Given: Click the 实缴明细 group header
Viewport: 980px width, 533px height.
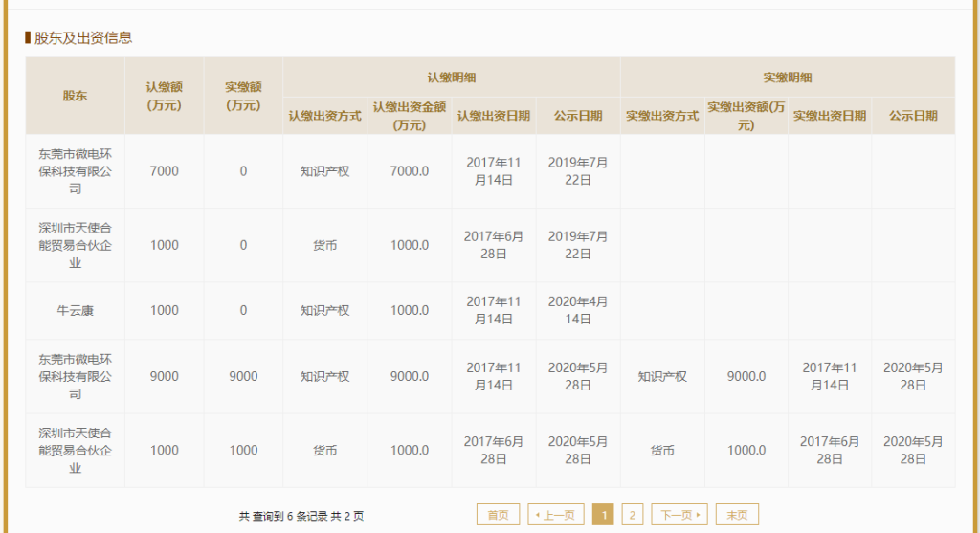Looking at the screenshot, I should click(787, 77).
